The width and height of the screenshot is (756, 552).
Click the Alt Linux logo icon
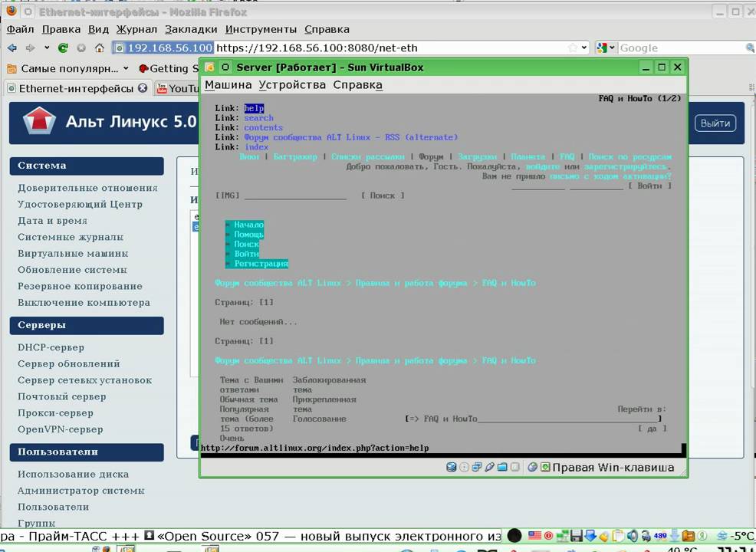39,120
